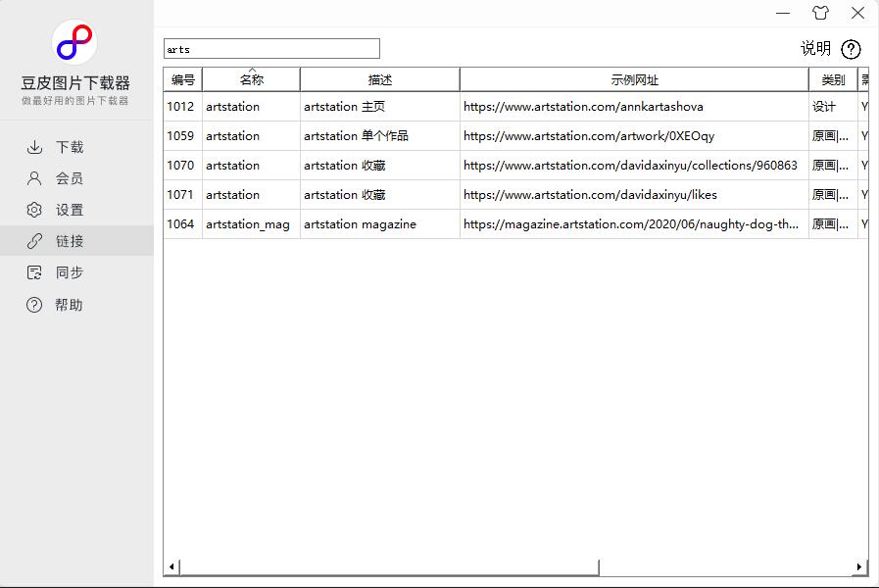Image resolution: width=879 pixels, height=588 pixels.
Task: Sort by 示例网址 column header
Action: [x=634, y=79]
